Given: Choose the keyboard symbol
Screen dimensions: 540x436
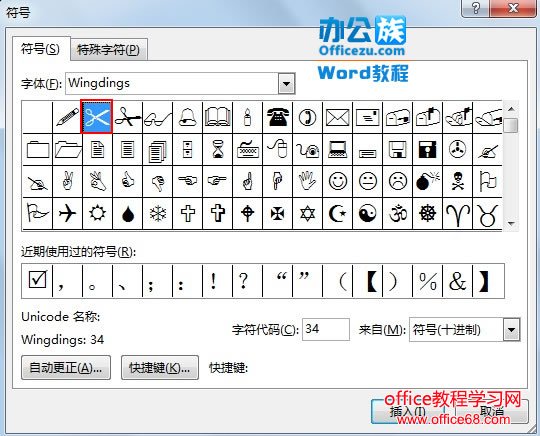Looking at the screenshot, I should tap(248, 150).
